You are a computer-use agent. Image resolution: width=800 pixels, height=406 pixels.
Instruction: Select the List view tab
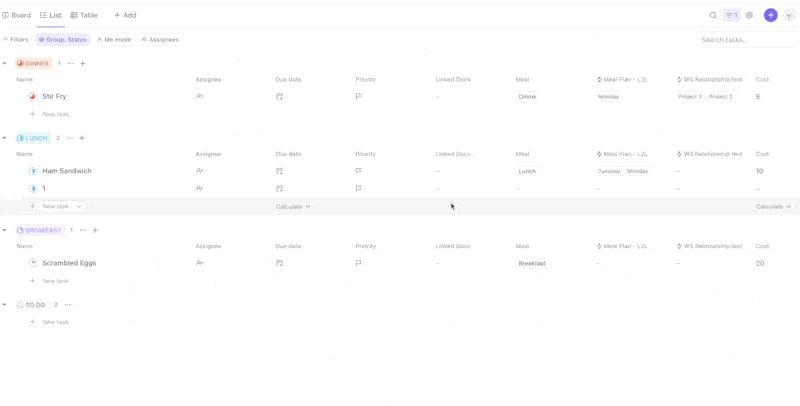coord(51,15)
